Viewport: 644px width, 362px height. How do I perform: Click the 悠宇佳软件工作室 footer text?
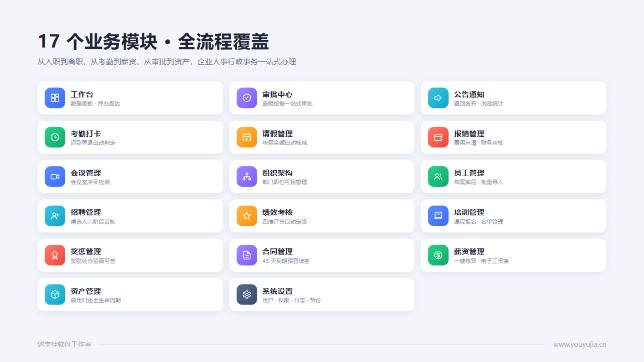tap(64, 344)
